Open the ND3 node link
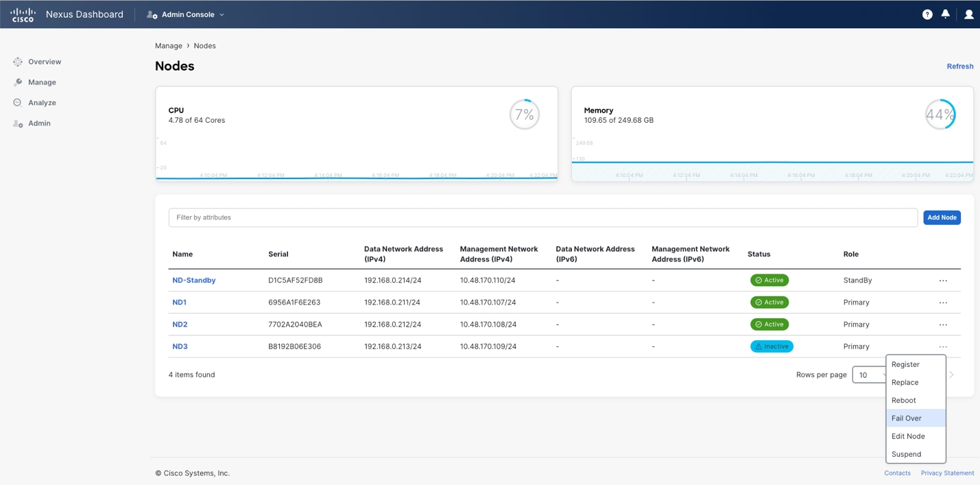980x485 pixels. coord(180,346)
